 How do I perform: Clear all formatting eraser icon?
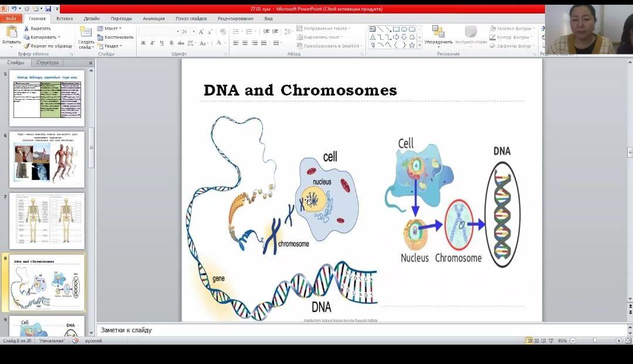pos(222,32)
